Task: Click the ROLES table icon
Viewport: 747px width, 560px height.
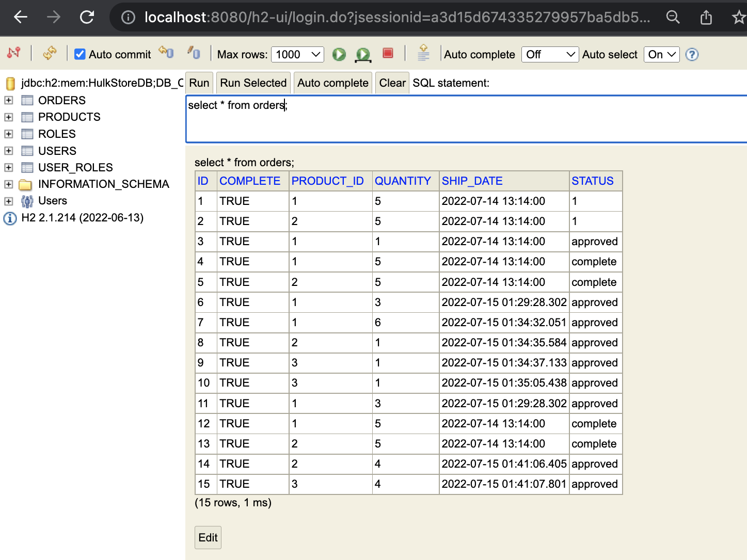Action: coord(27,134)
